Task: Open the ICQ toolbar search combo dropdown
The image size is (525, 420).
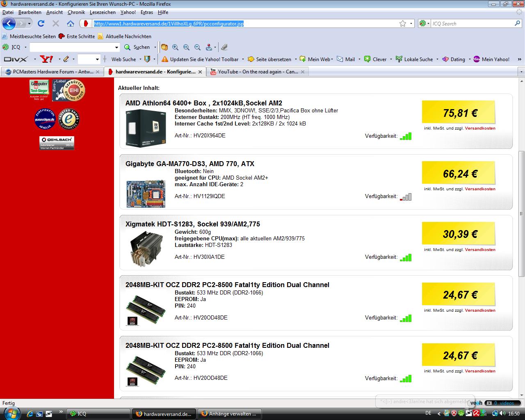Action: click(116, 47)
